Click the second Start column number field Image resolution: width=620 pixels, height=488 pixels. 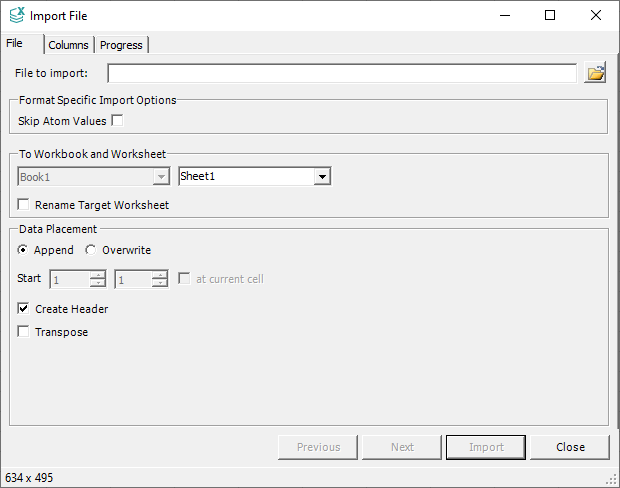[x=132, y=280]
